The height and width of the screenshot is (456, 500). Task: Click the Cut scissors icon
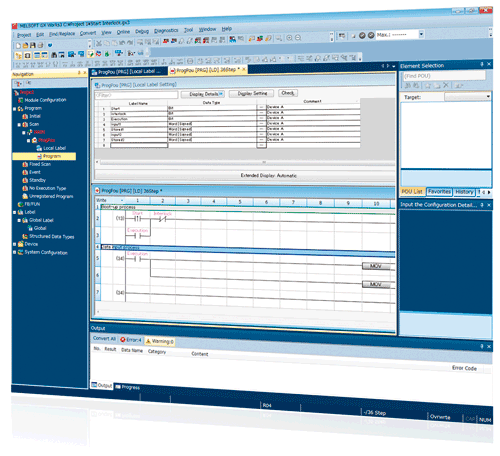click(99, 43)
